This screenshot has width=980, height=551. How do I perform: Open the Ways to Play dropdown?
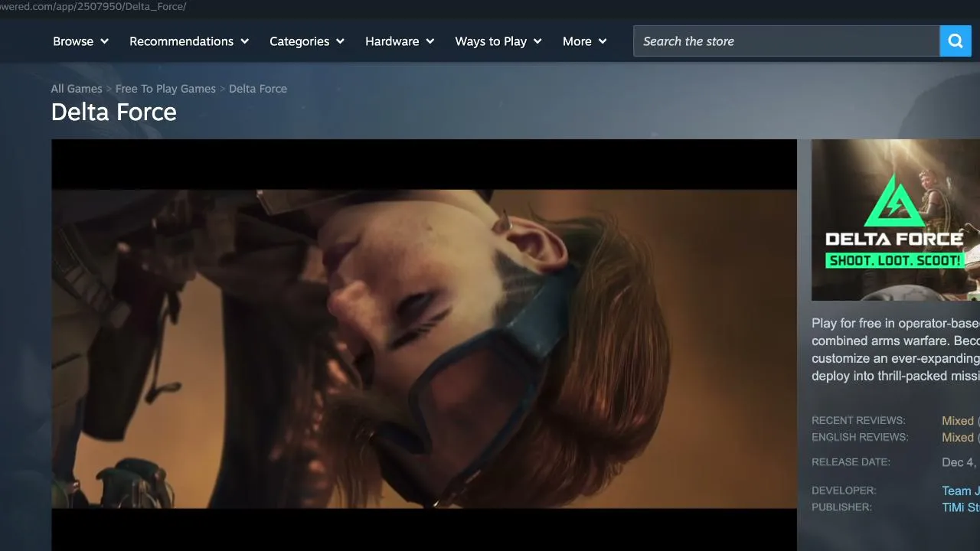click(498, 41)
